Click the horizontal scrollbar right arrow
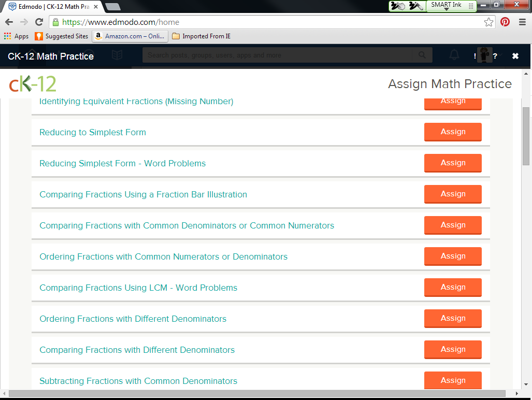 pos(517,394)
